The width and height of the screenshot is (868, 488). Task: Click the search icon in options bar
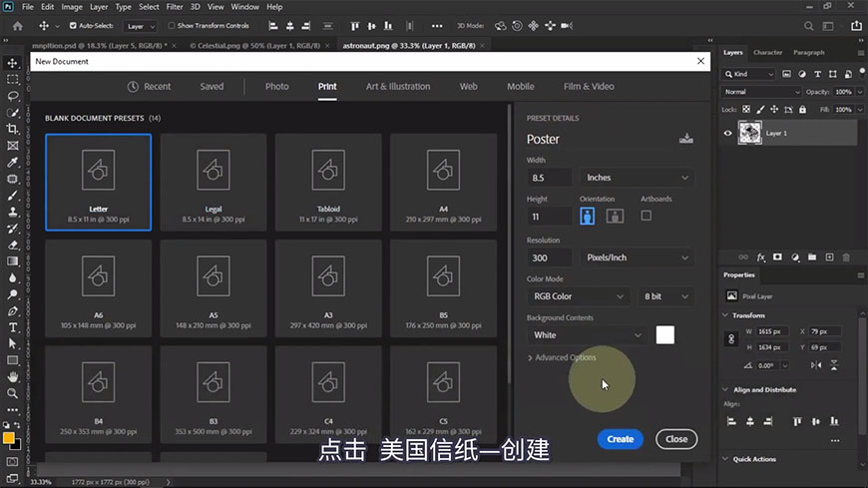pos(809,26)
